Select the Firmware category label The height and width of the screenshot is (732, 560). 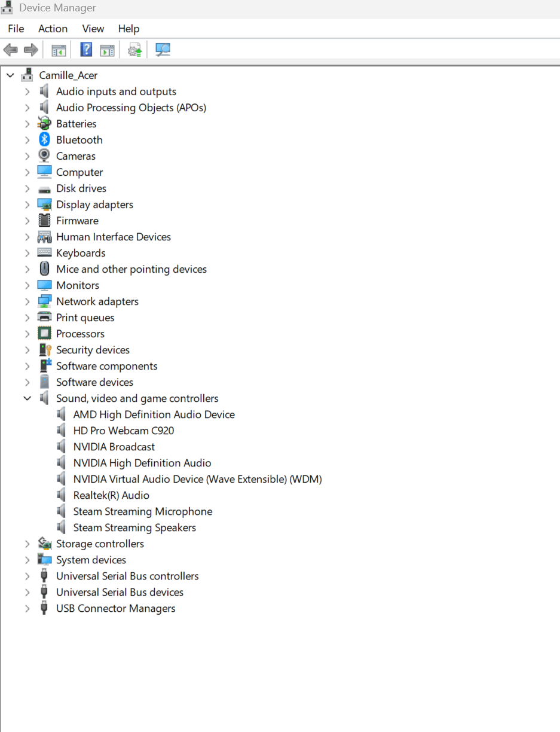click(78, 221)
